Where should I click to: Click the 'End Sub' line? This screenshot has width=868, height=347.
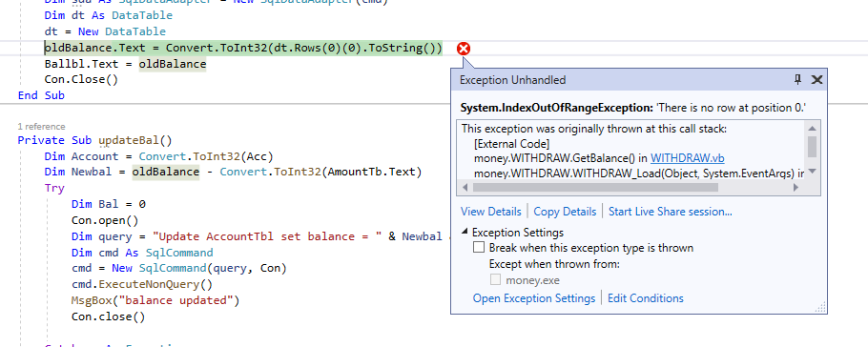click(42, 95)
